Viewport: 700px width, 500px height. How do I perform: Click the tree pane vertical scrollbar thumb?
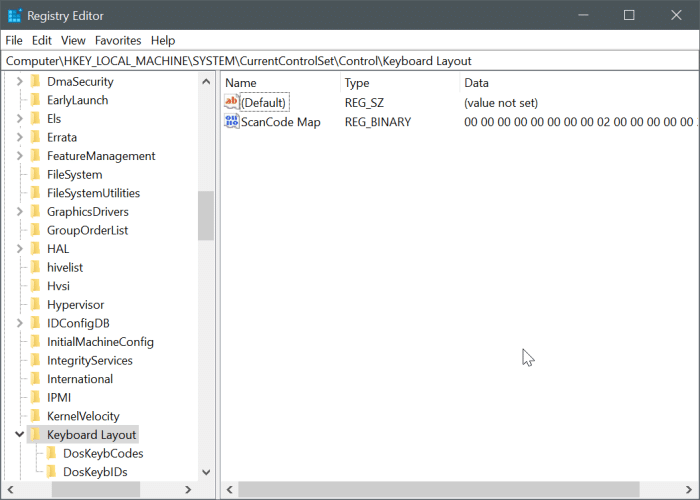[x=206, y=216]
